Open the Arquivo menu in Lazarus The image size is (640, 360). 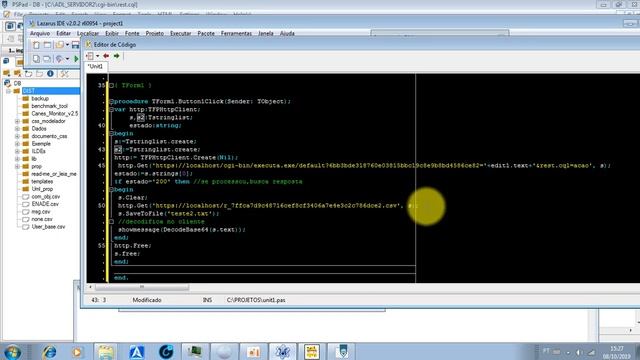[40, 33]
